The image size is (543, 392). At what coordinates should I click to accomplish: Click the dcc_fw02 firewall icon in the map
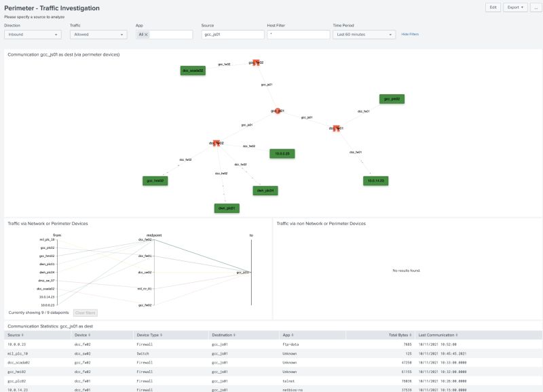click(x=217, y=142)
